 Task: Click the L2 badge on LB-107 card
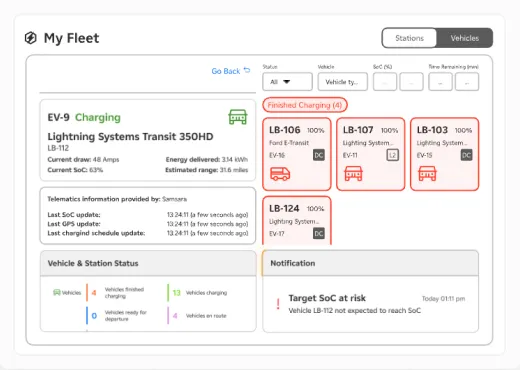393,155
